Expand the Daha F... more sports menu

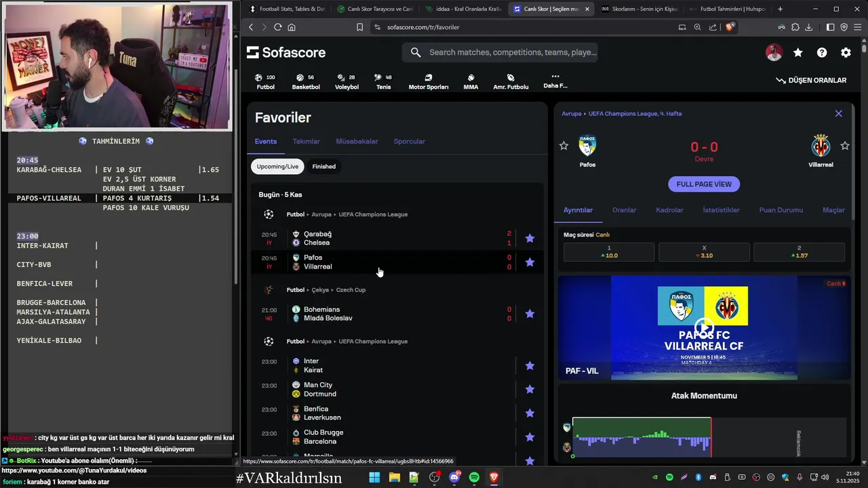555,81
